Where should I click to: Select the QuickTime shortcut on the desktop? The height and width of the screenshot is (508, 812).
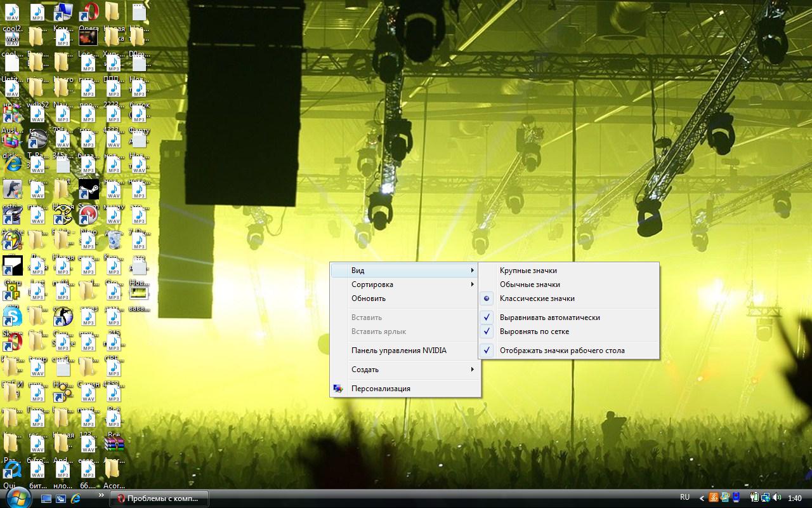pyautogui.click(x=12, y=469)
